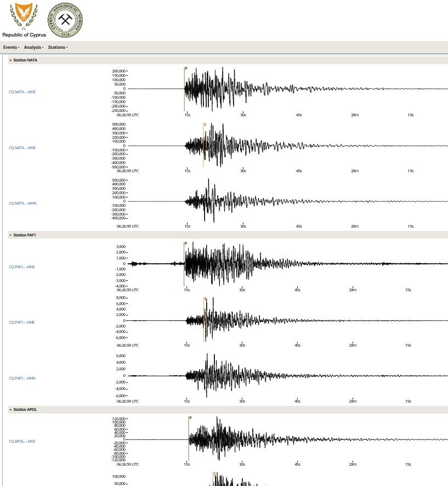Open the Events menu
Screen dimensions: 448x486
pyautogui.click(x=11, y=47)
